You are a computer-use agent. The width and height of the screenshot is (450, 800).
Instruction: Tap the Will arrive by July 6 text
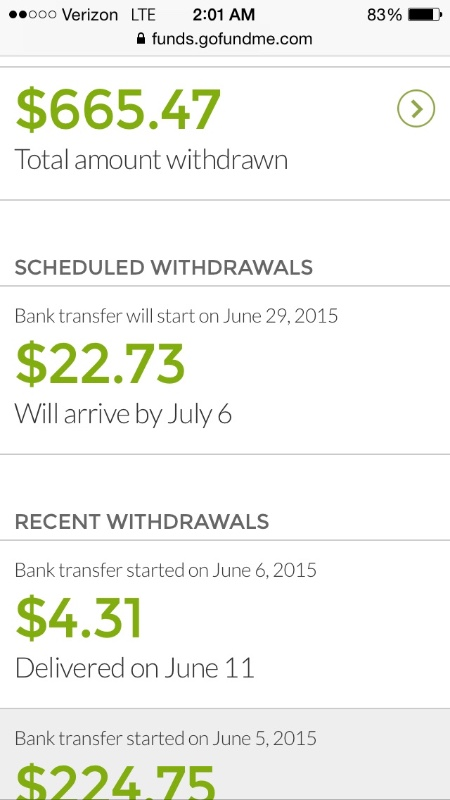pyautogui.click(x=123, y=413)
